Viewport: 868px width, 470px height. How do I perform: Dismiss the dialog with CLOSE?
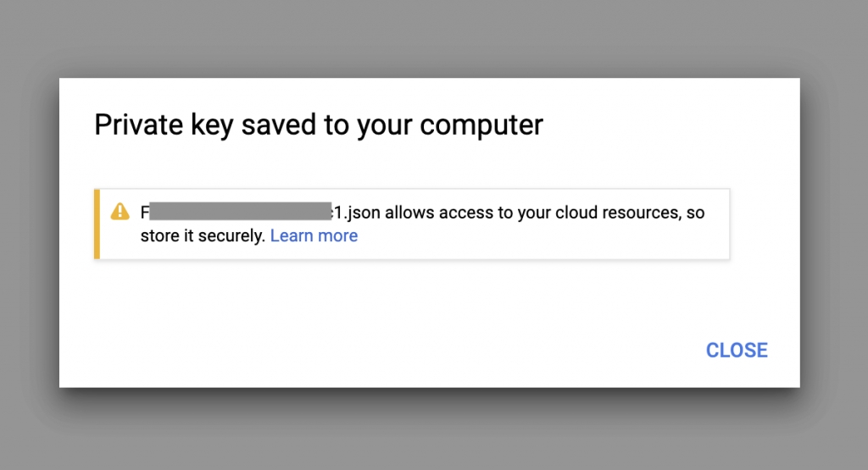pyautogui.click(x=737, y=350)
